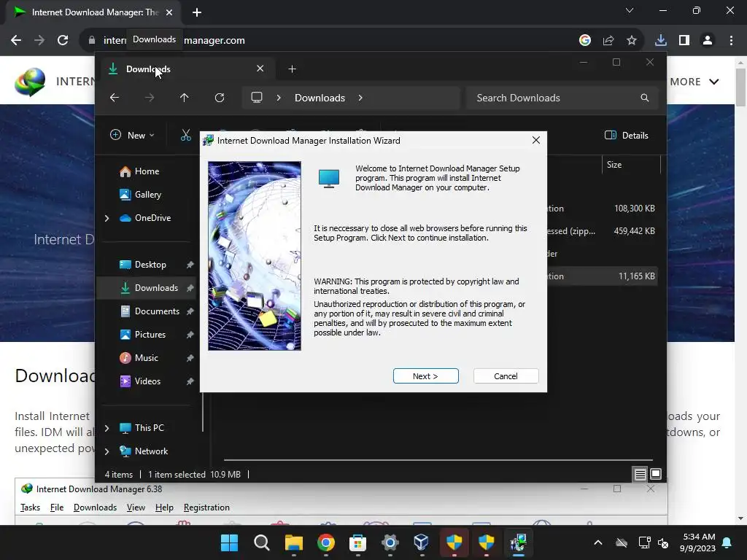This screenshot has width=747, height=560.
Task: Close the Installation Wizard dialog with X
Action: tap(536, 140)
